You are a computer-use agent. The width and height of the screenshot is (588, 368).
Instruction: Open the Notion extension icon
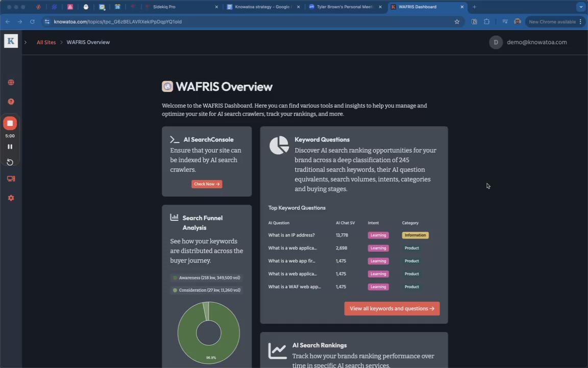(474, 22)
